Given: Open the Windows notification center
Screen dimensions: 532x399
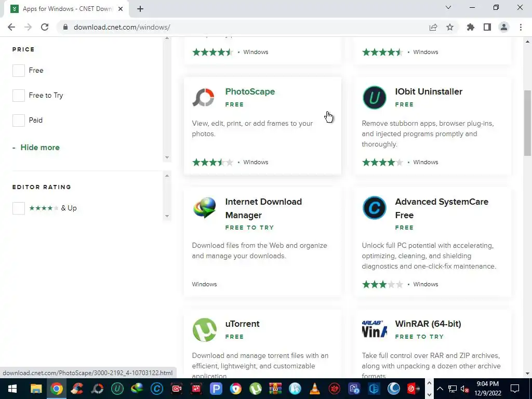Looking at the screenshot, I should [515, 389].
